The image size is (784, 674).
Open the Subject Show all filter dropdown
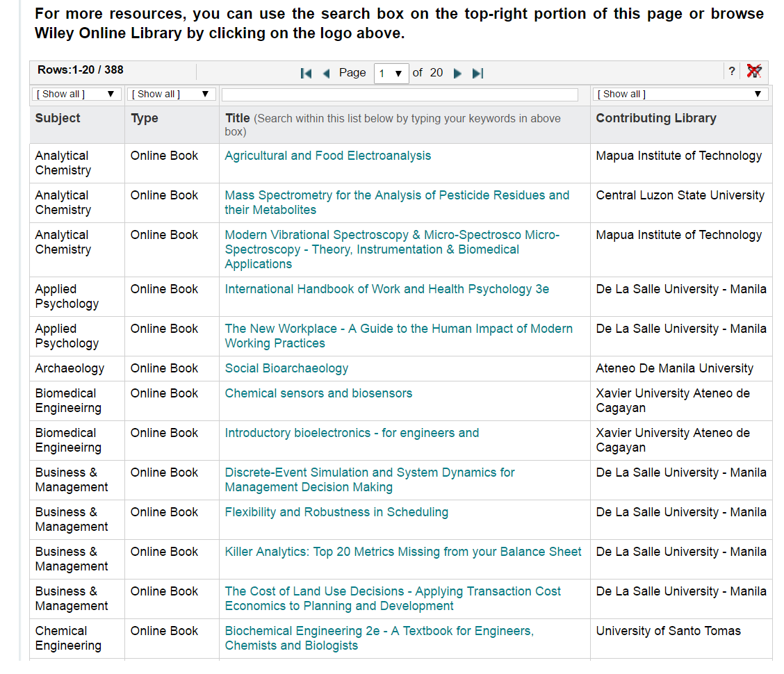tap(76, 93)
